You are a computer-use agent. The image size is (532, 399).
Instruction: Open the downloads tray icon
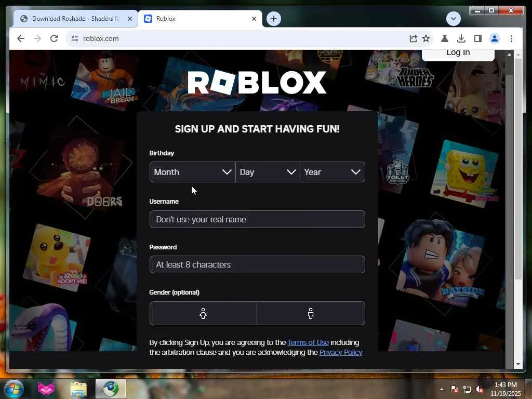(x=461, y=38)
